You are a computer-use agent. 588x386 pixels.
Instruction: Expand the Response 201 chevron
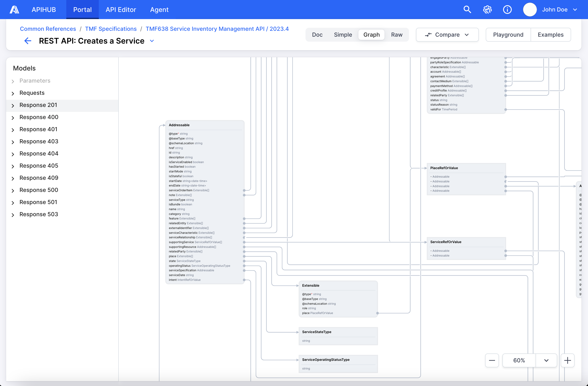coord(13,106)
